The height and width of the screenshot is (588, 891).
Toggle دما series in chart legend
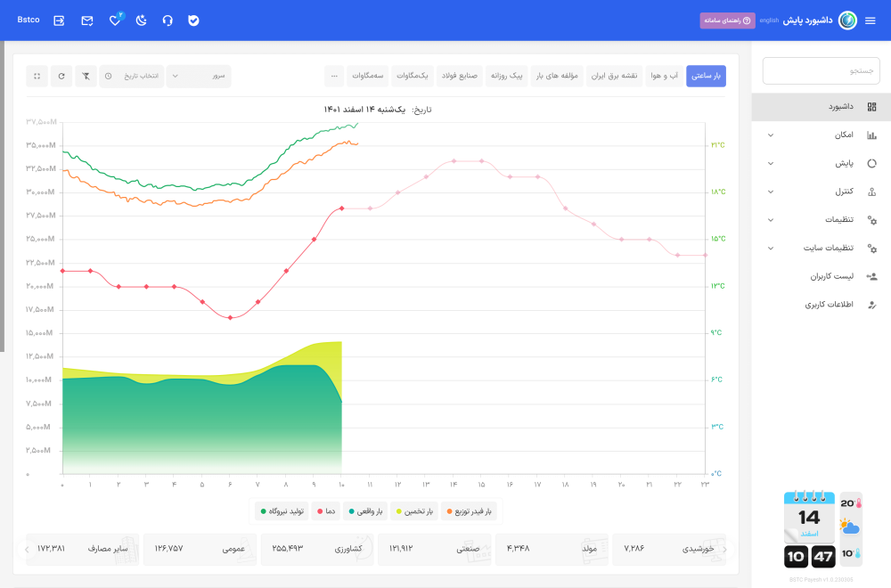coord(326,511)
